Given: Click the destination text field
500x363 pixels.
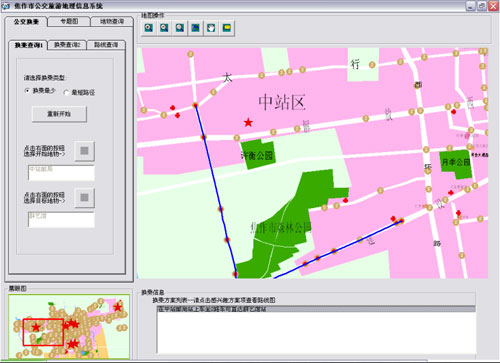Looking at the screenshot, I should [61, 220].
